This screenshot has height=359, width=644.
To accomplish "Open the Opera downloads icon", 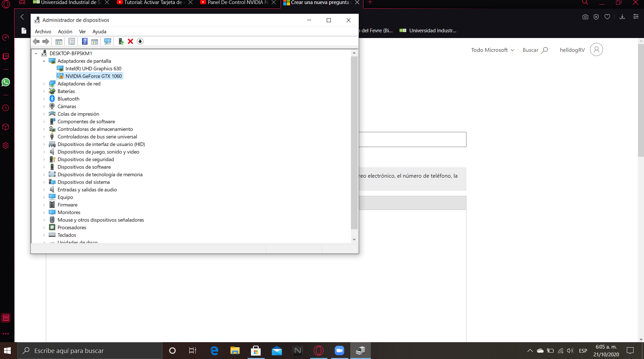I will coord(622,17).
